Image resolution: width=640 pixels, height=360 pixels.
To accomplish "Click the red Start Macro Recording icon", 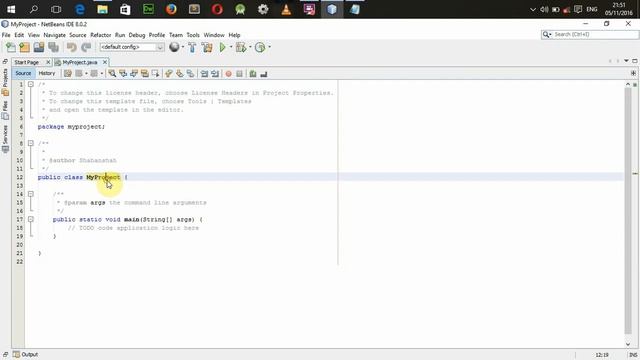I will (x=229, y=74).
